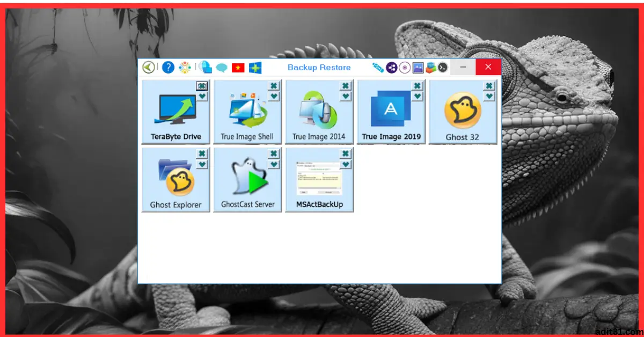Open True Image 2014
Screen dimensions: 644x337
(319, 112)
